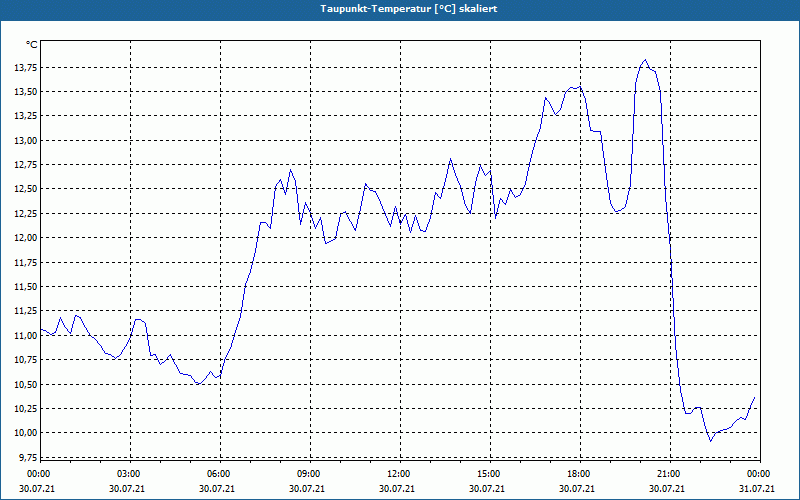
Task: Select the 30.07.21 date below 03:00
Action: point(127,488)
